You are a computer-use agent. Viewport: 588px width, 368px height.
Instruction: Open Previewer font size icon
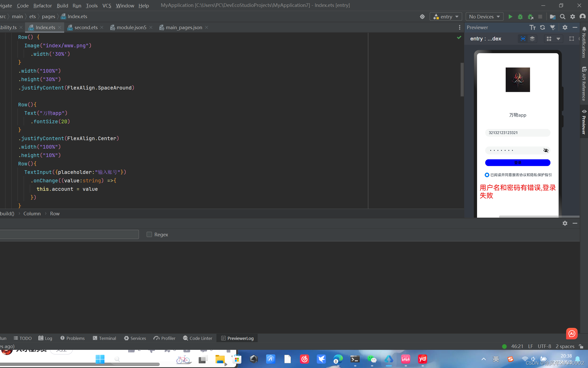point(533,27)
